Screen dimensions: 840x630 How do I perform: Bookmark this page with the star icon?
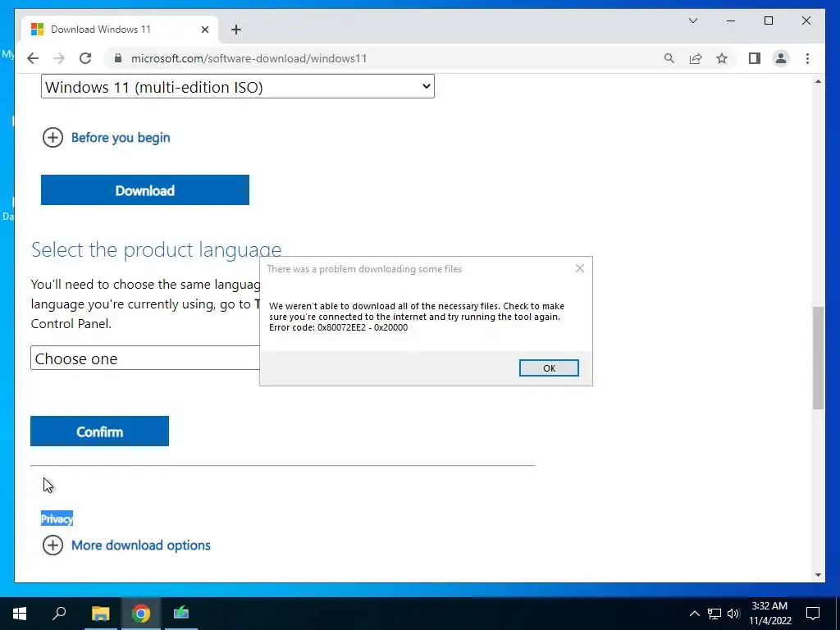click(x=722, y=58)
